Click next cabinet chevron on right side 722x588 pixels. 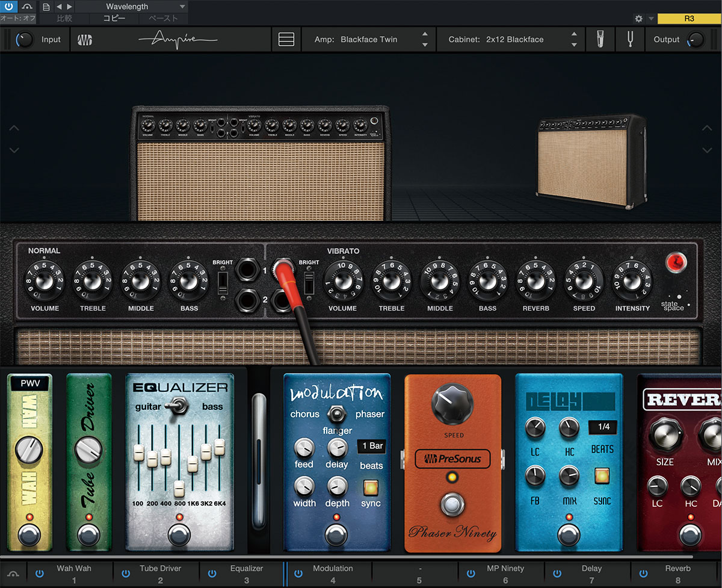point(706,150)
